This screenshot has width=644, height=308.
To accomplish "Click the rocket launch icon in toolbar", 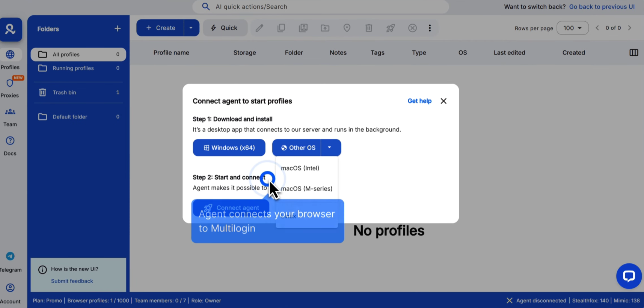I will [391, 28].
